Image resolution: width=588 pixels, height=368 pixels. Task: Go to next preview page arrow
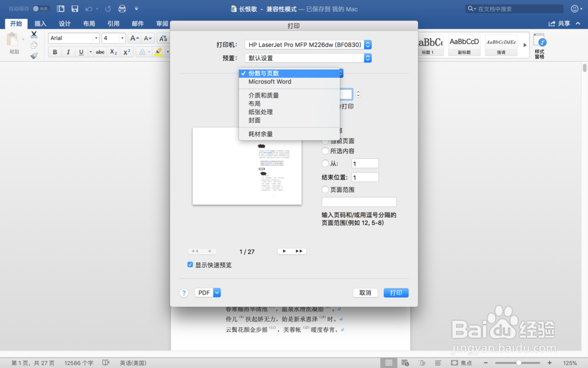[284, 251]
